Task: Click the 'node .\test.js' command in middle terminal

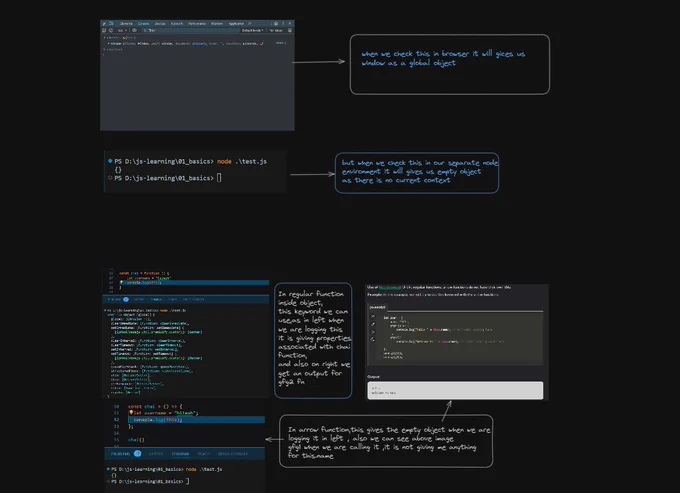Action: click(242, 161)
